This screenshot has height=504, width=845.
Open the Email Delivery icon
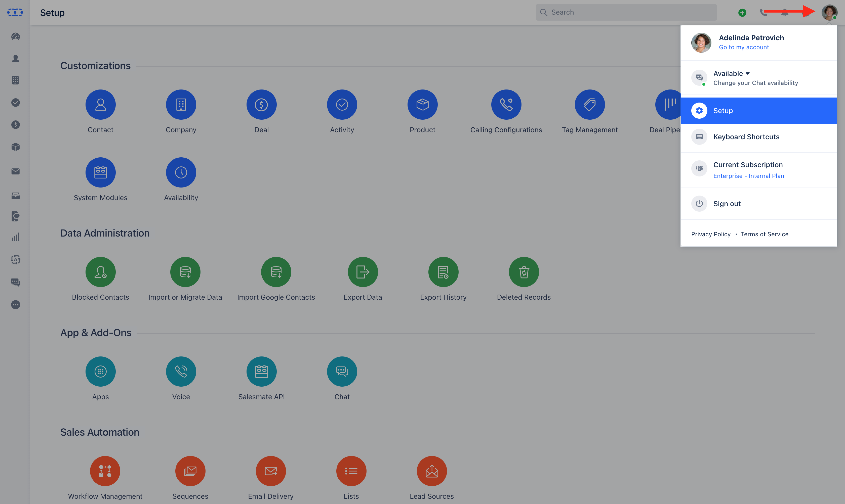[x=270, y=471]
